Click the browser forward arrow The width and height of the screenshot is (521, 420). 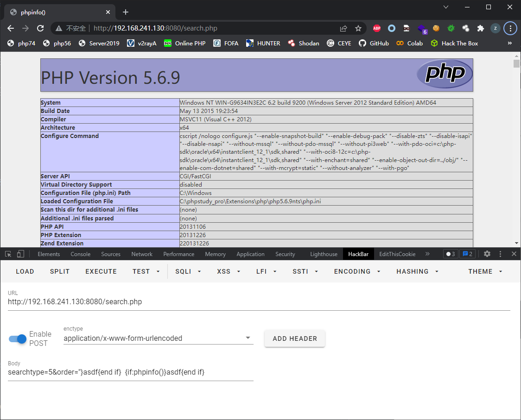[25, 28]
